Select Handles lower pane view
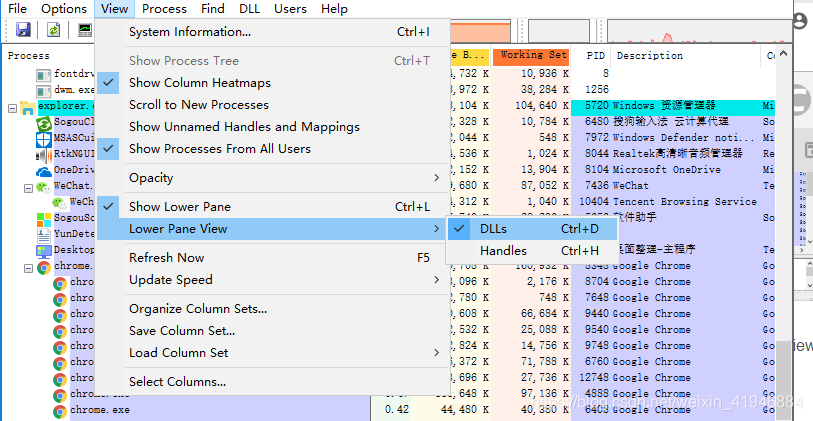The width and height of the screenshot is (813, 421). (532, 251)
